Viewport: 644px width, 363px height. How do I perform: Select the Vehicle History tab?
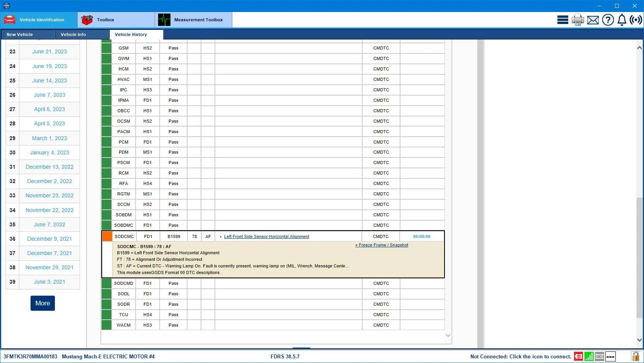point(136,34)
